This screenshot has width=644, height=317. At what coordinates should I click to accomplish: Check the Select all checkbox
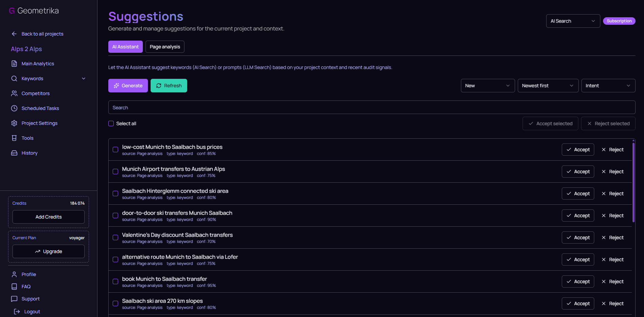pos(111,123)
